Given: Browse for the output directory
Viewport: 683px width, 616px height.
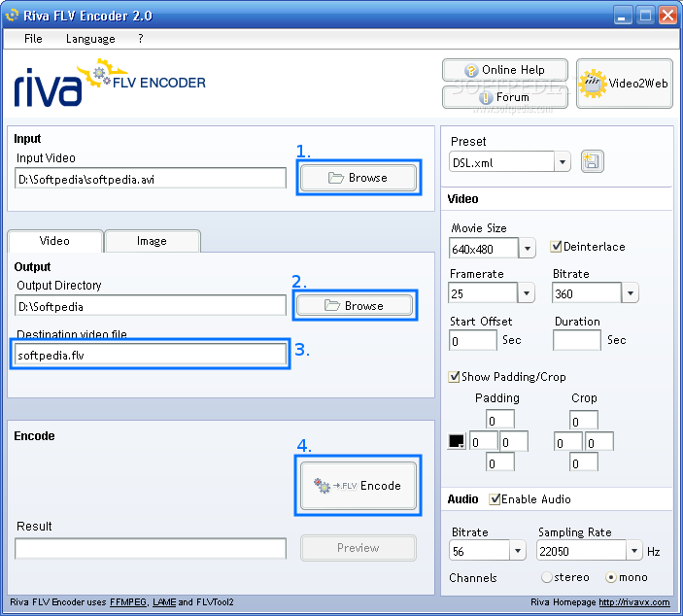Looking at the screenshot, I should [x=355, y=305].
